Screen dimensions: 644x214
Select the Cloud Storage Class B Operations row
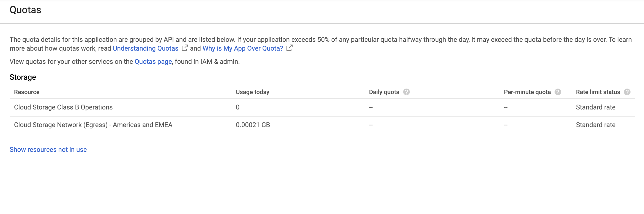point(63,107)
